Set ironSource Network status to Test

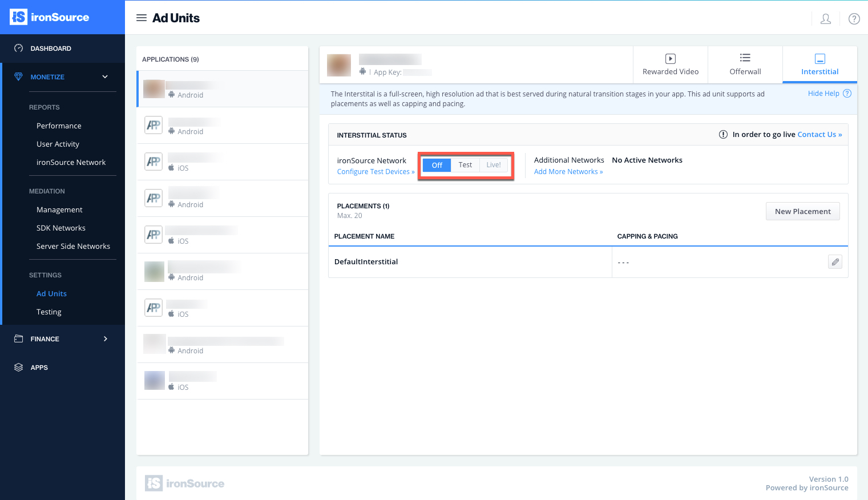click(465, 164)
